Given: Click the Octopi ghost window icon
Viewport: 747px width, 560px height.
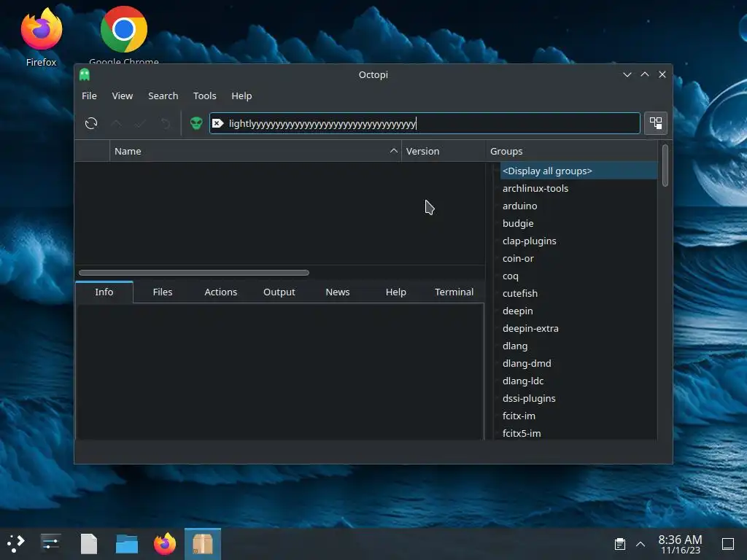Looking at the screenshot, I should point(85,74).
